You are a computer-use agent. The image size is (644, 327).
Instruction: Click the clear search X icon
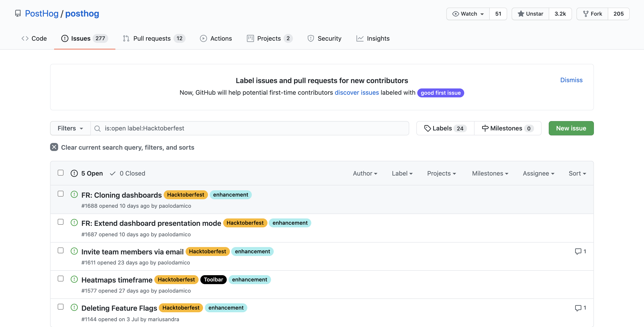[54, 147]
